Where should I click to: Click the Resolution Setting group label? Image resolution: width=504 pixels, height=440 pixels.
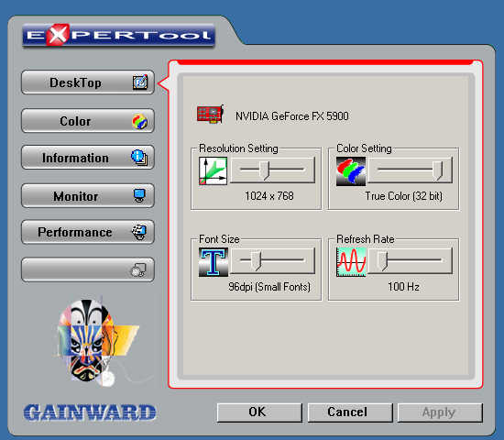pyautogui.click(x=238, y=148)
